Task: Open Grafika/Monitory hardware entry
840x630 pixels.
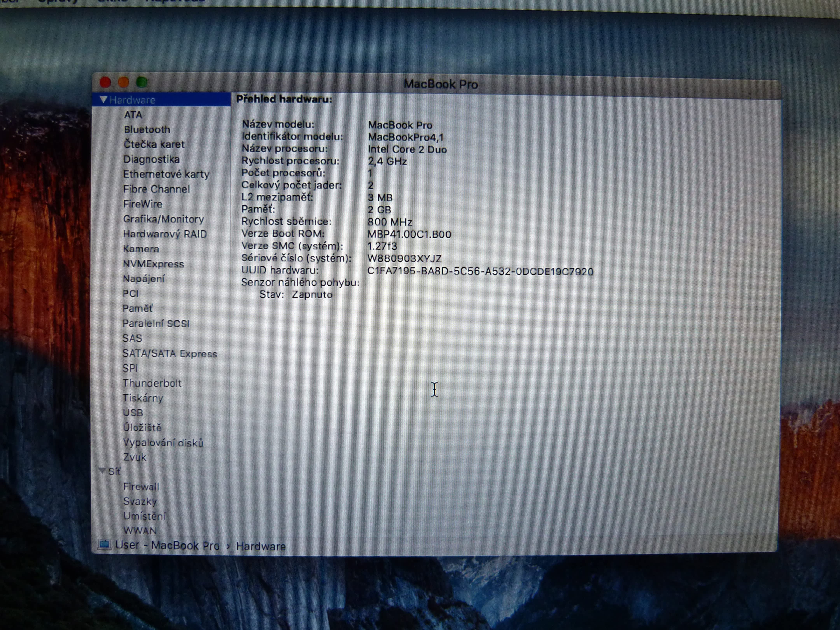Action: coord(163,219)
